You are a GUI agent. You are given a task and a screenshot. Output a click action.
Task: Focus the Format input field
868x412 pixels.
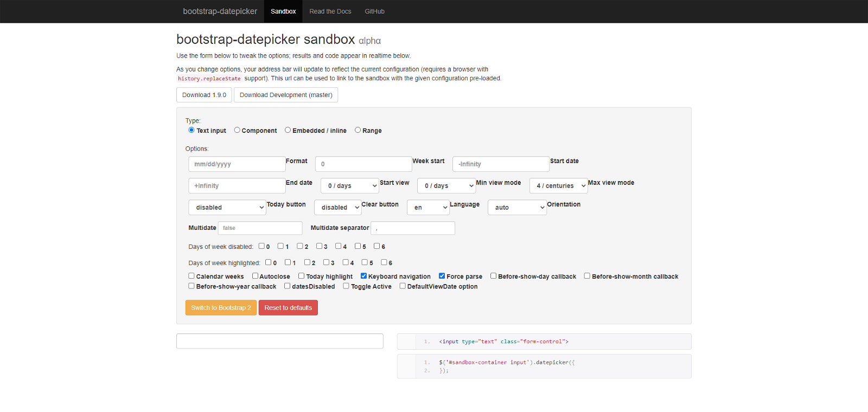(x=237, y=164)
